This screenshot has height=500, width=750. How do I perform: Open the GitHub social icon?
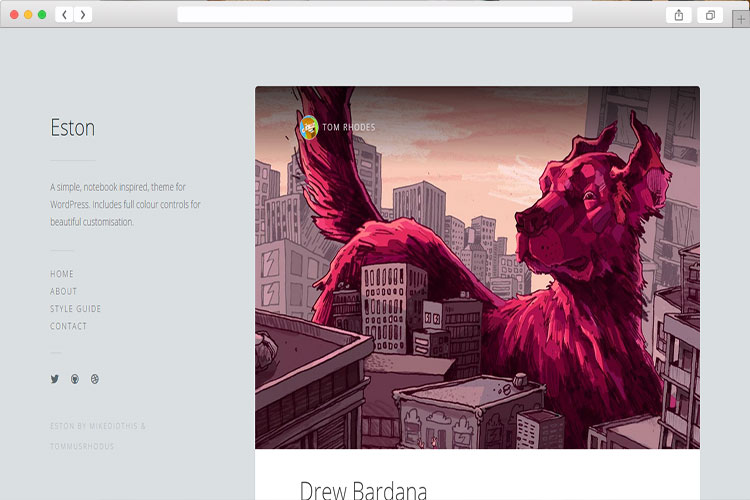click(75, 379)
